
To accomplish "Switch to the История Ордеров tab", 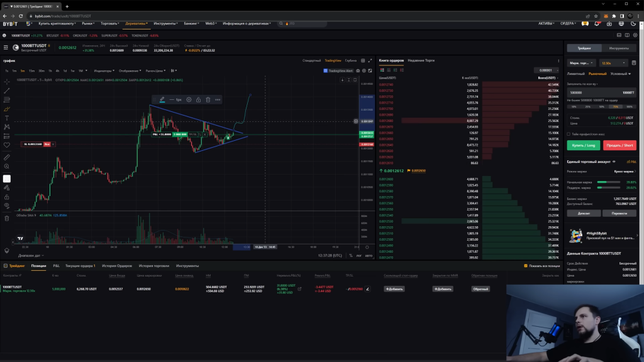I will (x=117, y=266).
